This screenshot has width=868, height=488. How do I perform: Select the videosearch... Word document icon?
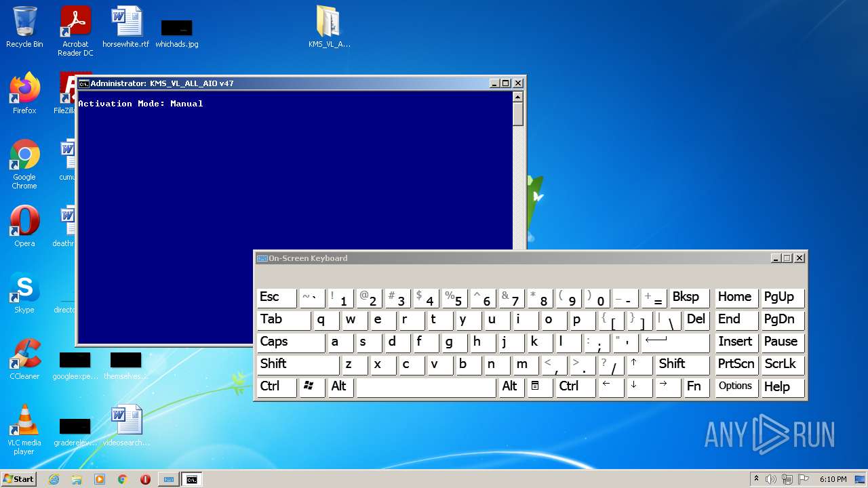126,426
